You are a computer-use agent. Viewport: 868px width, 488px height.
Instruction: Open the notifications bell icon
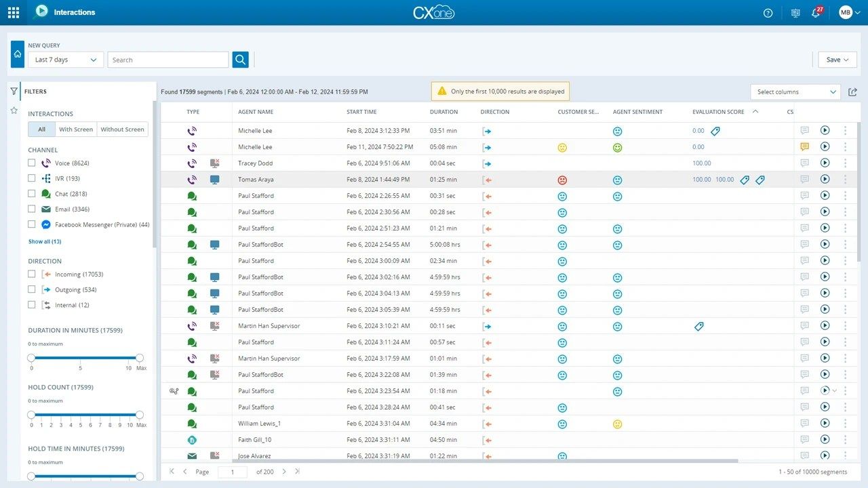tap(816, 13)
